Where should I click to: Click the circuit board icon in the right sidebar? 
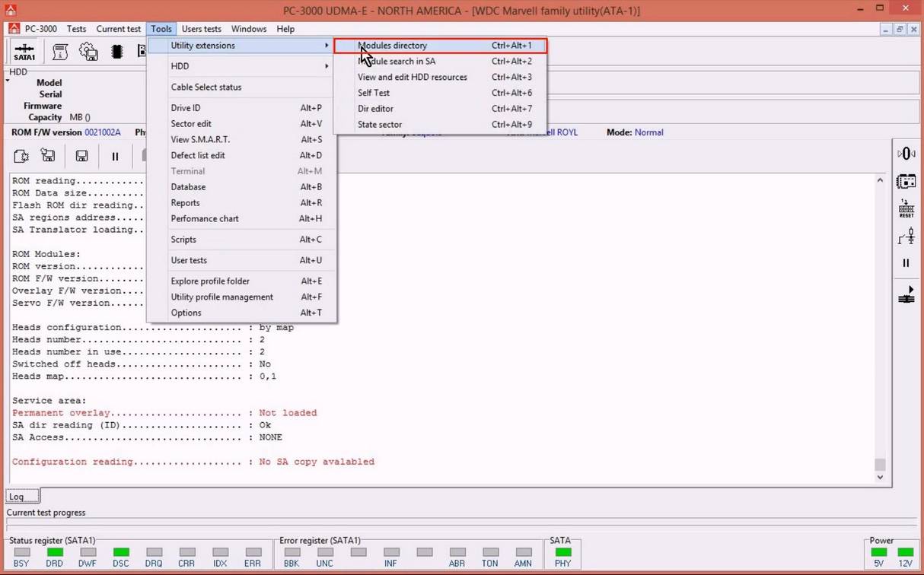point(906,182)
